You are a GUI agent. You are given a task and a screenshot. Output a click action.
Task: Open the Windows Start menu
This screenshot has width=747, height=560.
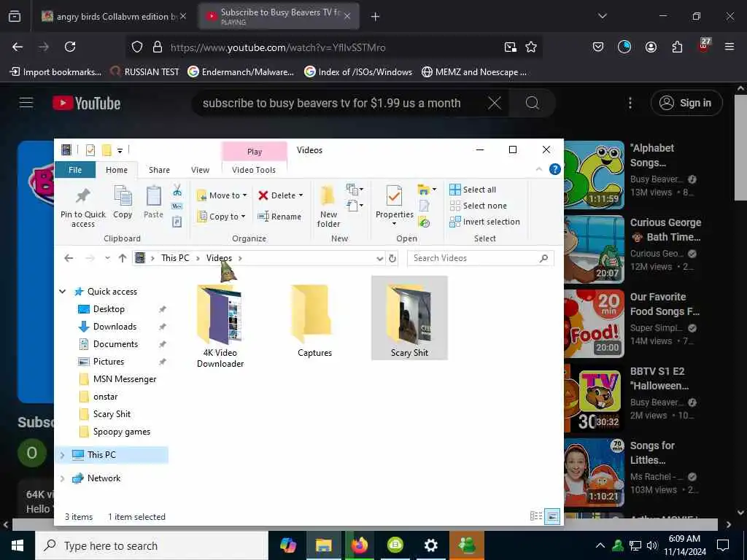pos(18,545)
